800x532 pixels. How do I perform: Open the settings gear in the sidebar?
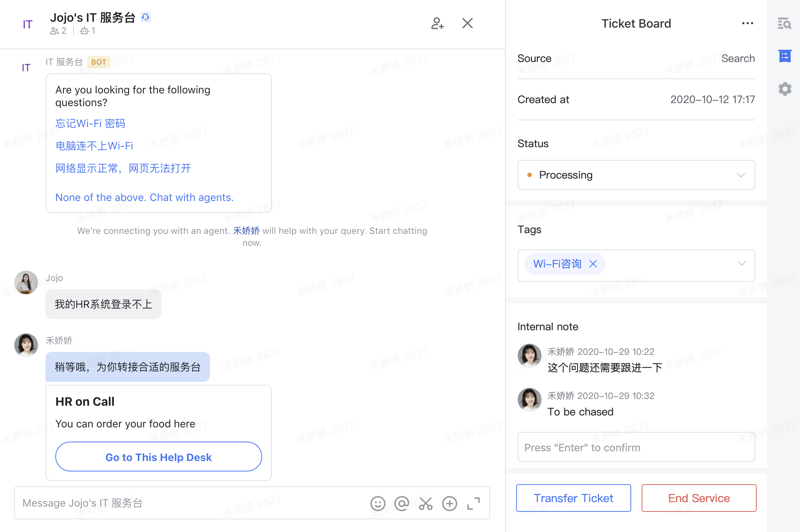click(784, 89)
